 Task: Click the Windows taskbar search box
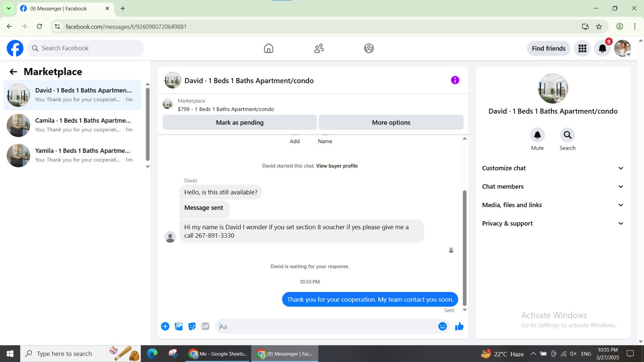[x=80, y=354]
